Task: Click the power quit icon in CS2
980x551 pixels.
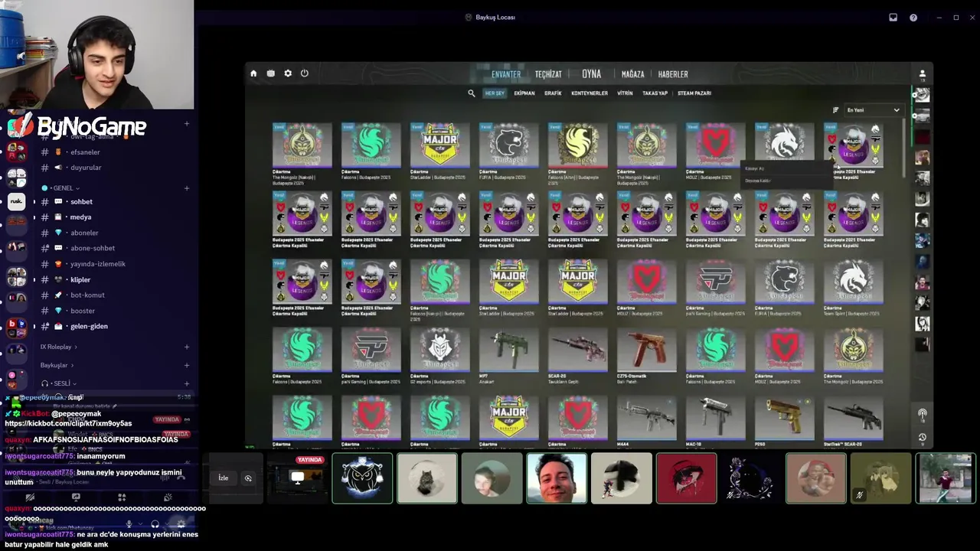Action: (x=305, y=73)
